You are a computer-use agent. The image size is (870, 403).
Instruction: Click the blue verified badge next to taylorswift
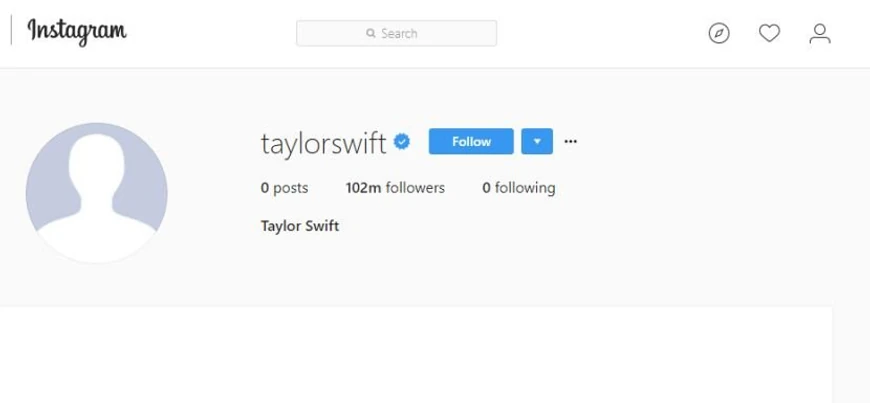click(402, 142)
